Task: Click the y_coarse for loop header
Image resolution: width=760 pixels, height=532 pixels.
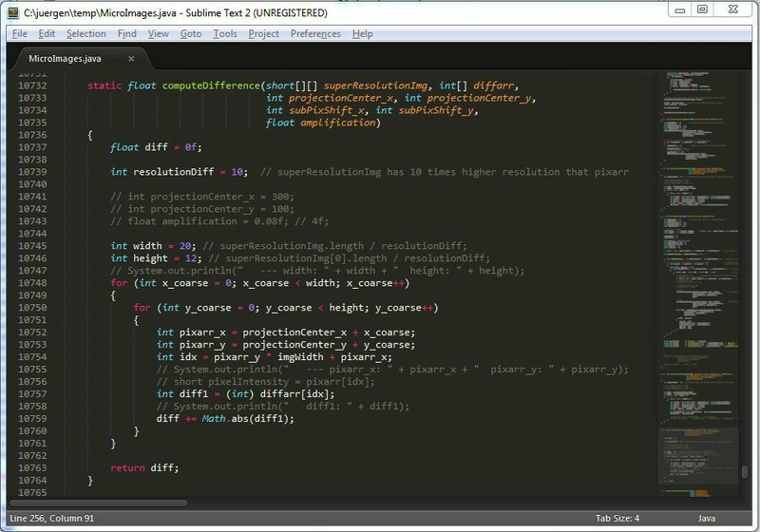Action: [286, 308]
